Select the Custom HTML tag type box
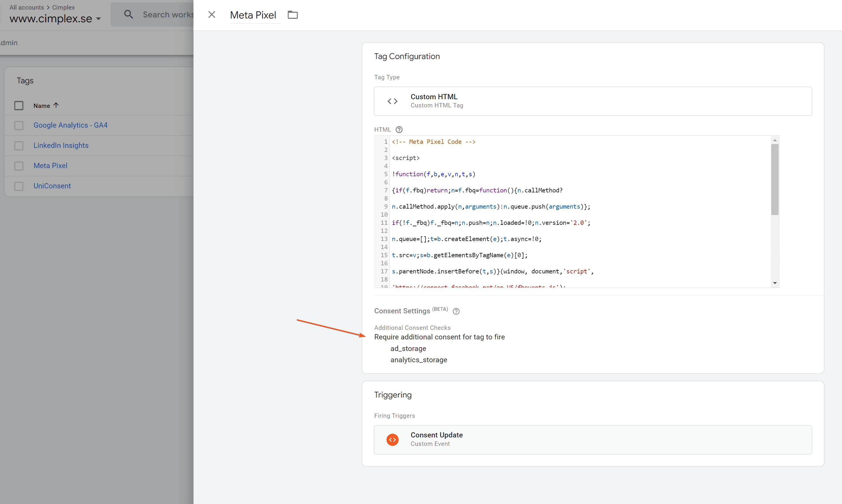 click(593, 101)
